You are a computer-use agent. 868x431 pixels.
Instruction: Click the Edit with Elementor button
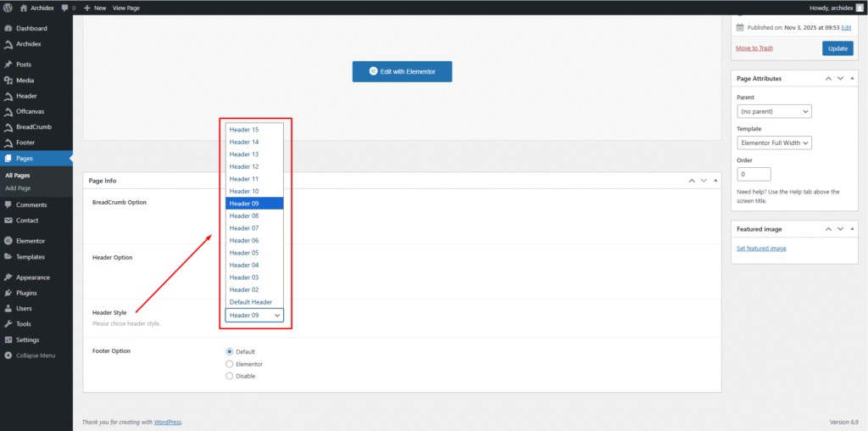click(x=402, y=71)
